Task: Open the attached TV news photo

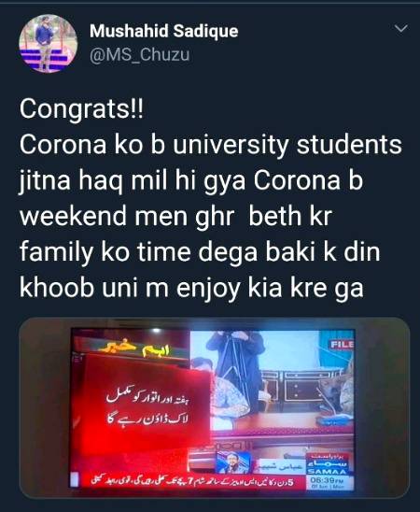Action: pyautogui.click(x=215, y=406)
